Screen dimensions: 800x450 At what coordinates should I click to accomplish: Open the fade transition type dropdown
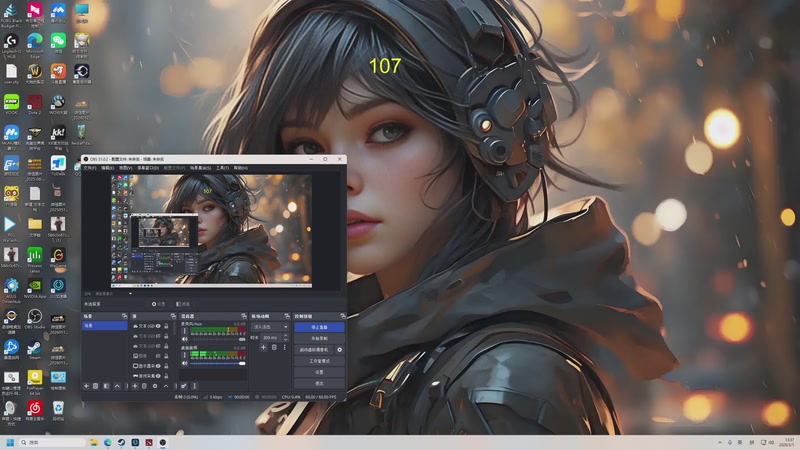(x=270, y=327)
